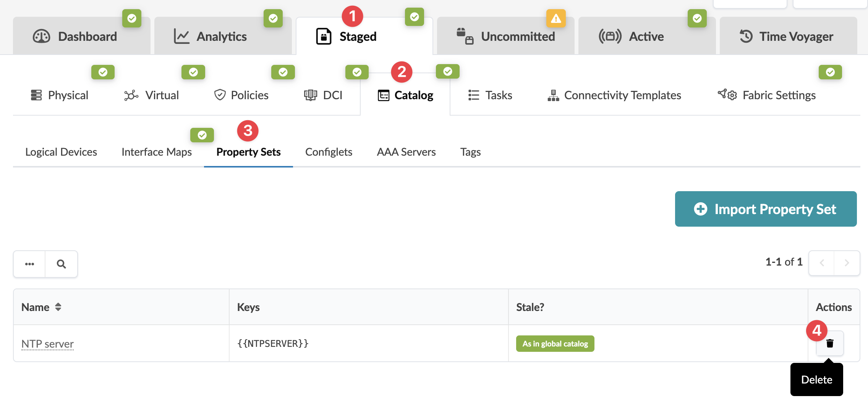Open the three-dots query options
This screenshot has height=406, width=868.
point(29,264)
